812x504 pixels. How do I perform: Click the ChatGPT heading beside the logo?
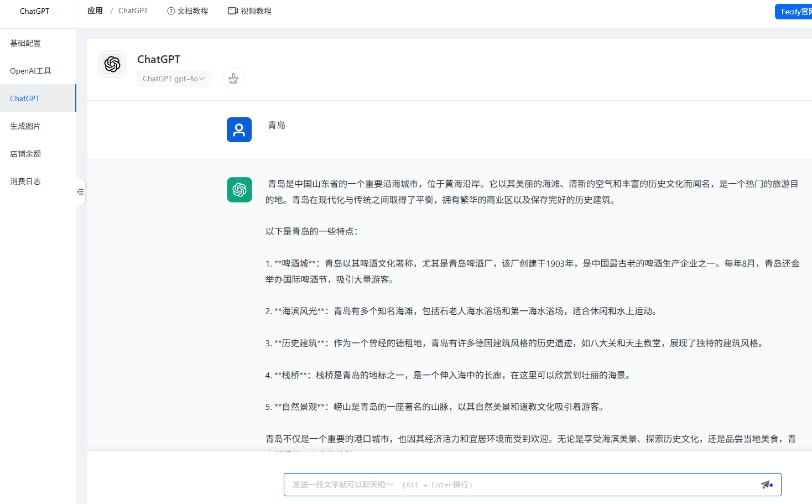(x=159, y=59)
